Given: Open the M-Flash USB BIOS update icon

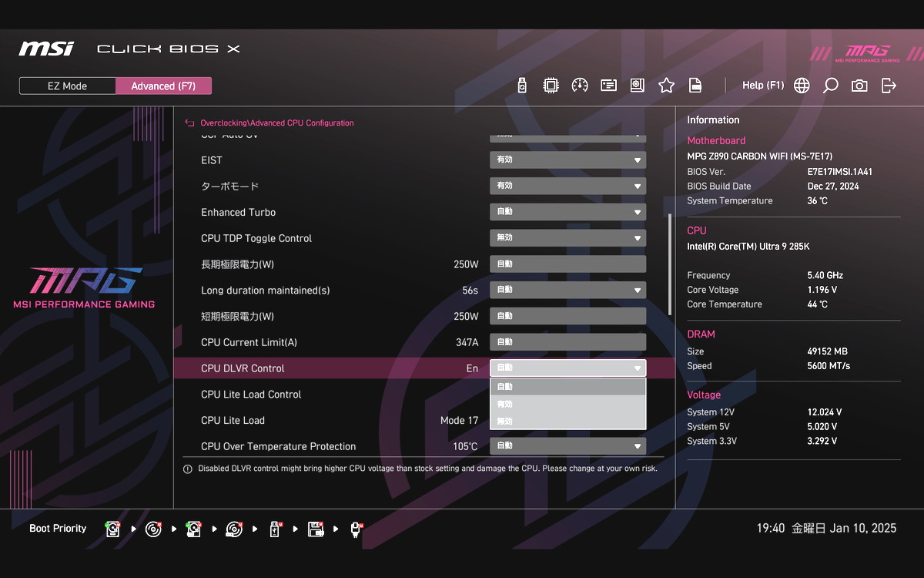Looking at the screenshot, I should tap(522, 86).
